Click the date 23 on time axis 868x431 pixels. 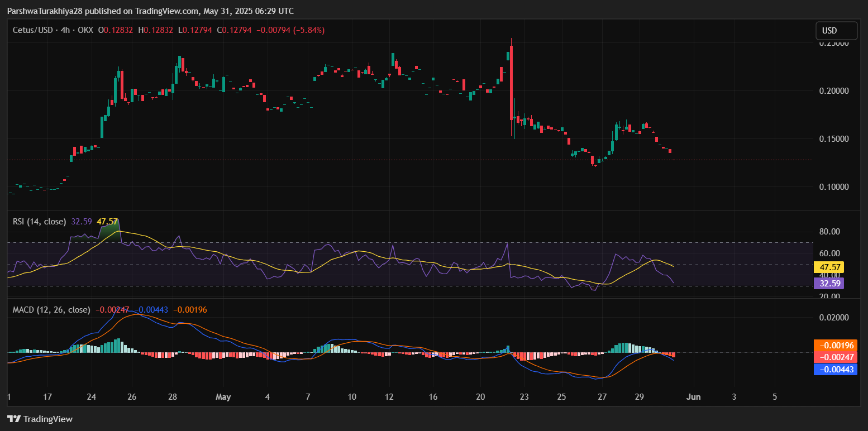coord(524,397)
